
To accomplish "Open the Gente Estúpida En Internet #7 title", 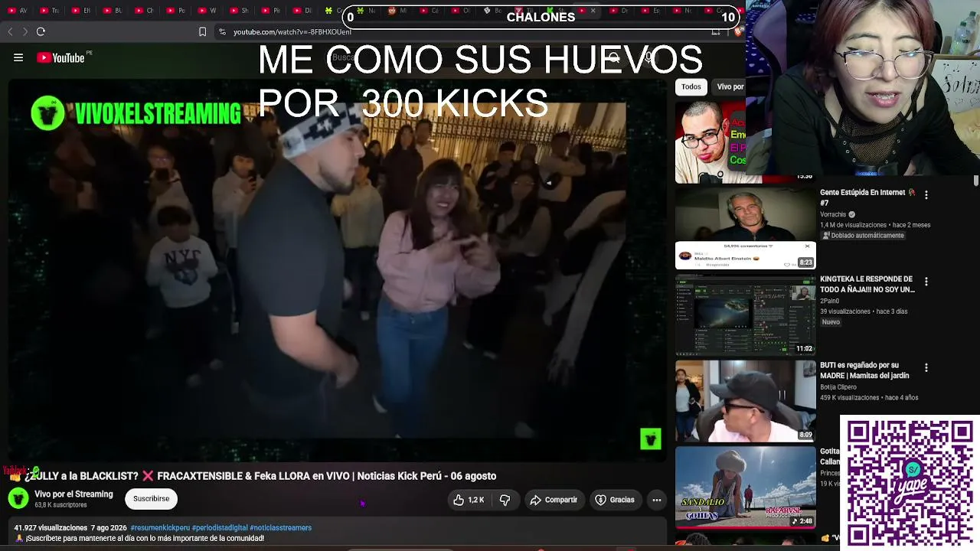I will click(x=867, y=197).
